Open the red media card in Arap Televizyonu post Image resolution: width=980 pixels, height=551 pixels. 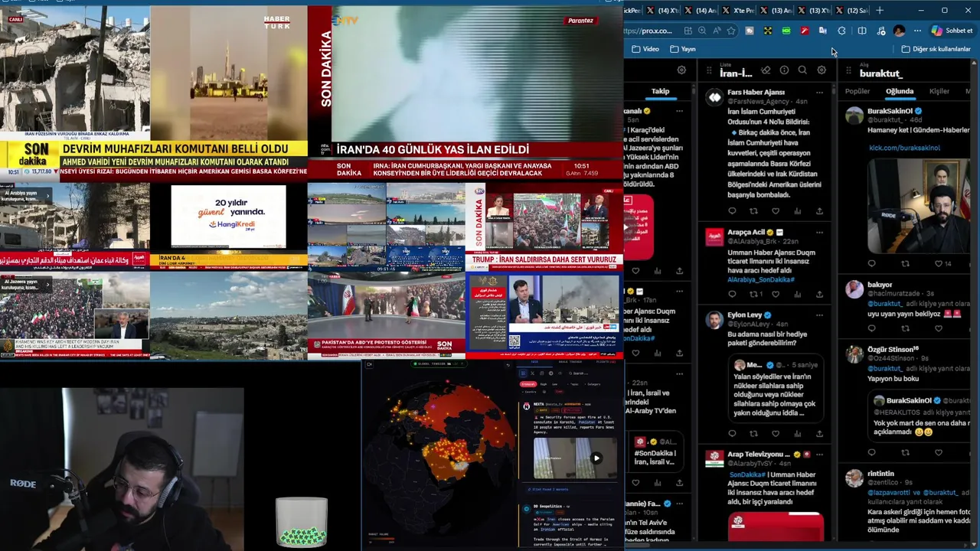pos(776,527)
